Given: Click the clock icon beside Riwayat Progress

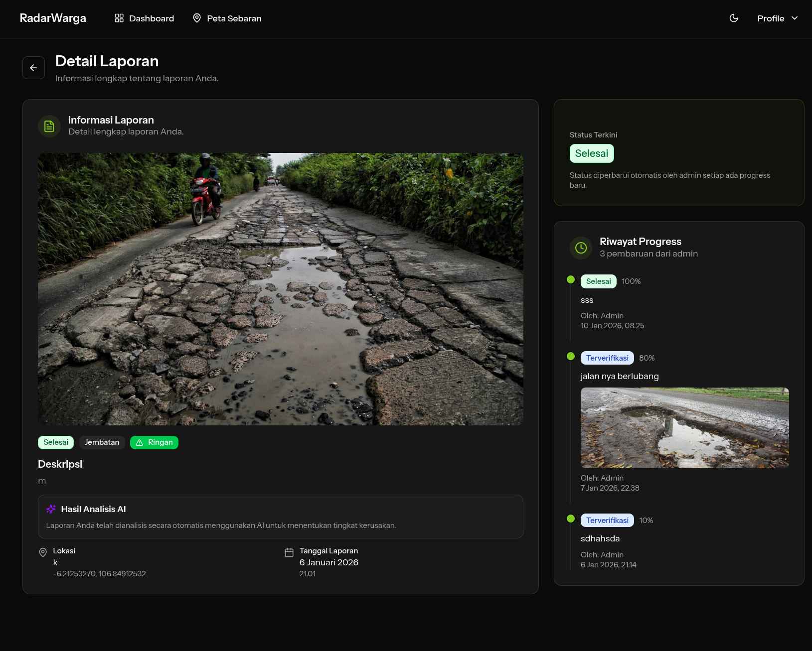Looking at the screenshot, I should tap(581, 248).
